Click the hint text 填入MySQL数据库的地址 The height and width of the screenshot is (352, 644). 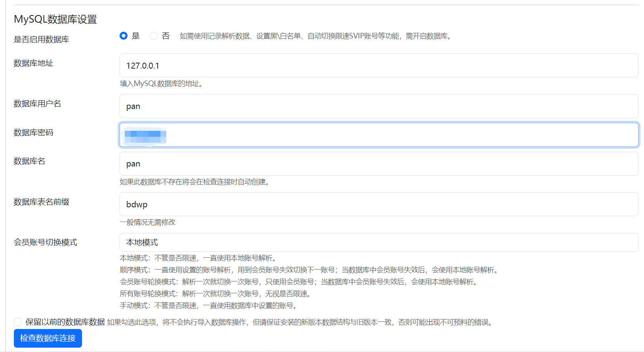[162, 84]
